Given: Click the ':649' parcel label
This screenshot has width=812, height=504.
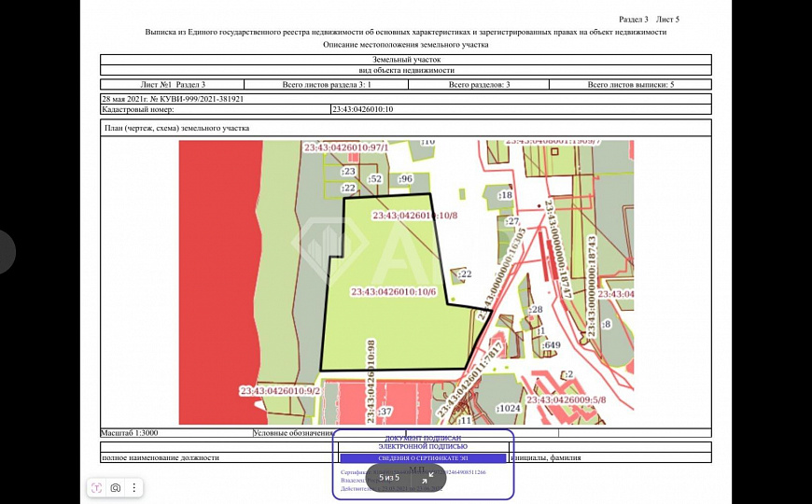Looking at the screenshot, I should 551,345.
